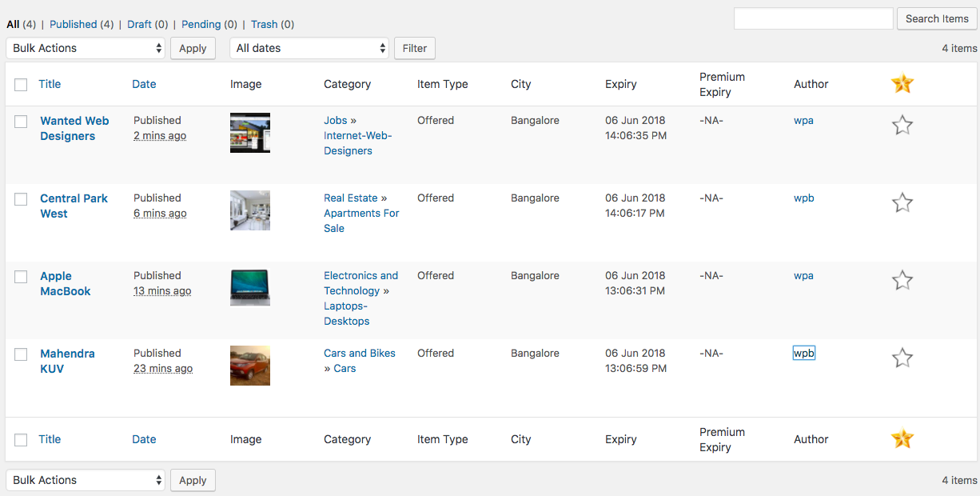Check the Wanted Web Designers row checkbox
This screenshot has height=496, width=980.
21,122
